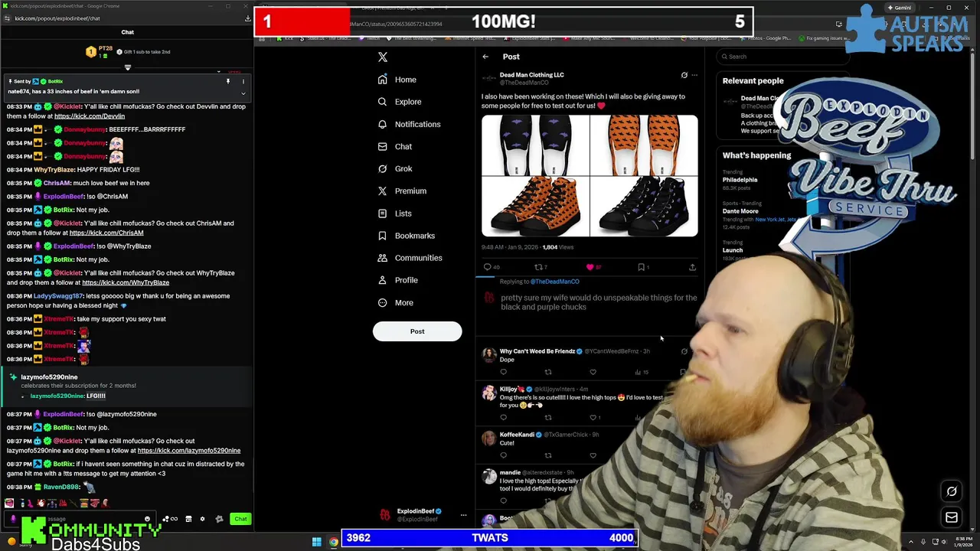Expand the chat leaderboard handle
980x551 pixels.
click(x=127, y=67)
